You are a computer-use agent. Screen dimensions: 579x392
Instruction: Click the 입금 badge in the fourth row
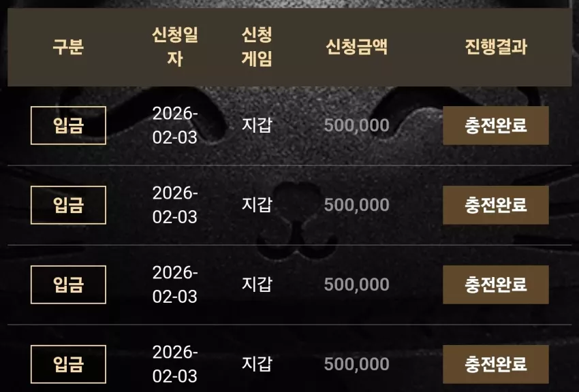click(x=68, y=364)
